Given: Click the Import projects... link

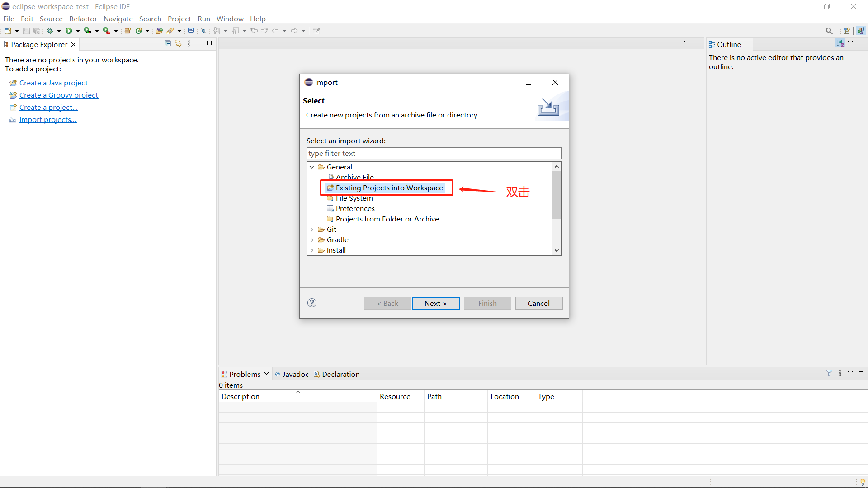Looking at the screenshot, I should (48, 119).
